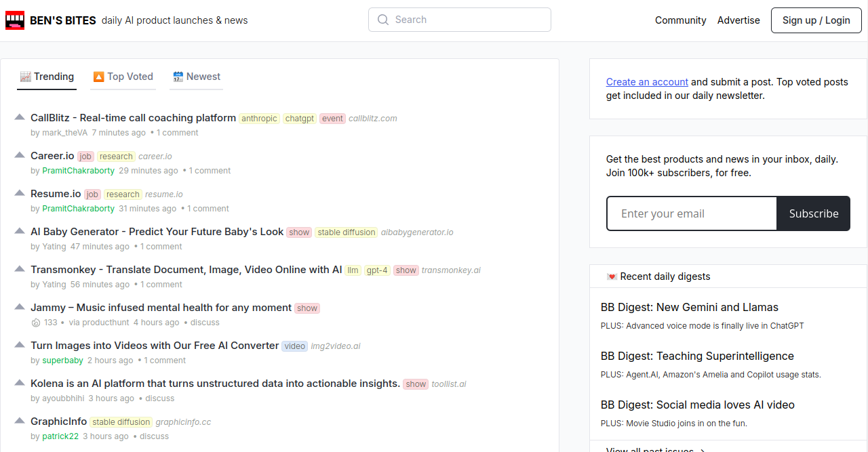Open BB Digest: New Gemini and Llamas

click(690, 307)
